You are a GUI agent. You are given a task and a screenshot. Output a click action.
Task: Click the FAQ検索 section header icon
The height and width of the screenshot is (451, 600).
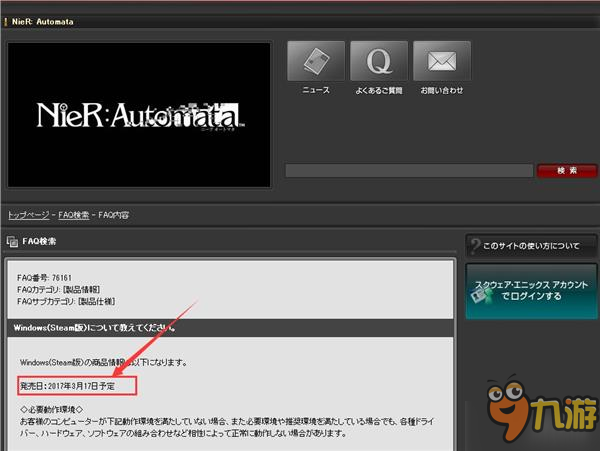coord(12,242)
